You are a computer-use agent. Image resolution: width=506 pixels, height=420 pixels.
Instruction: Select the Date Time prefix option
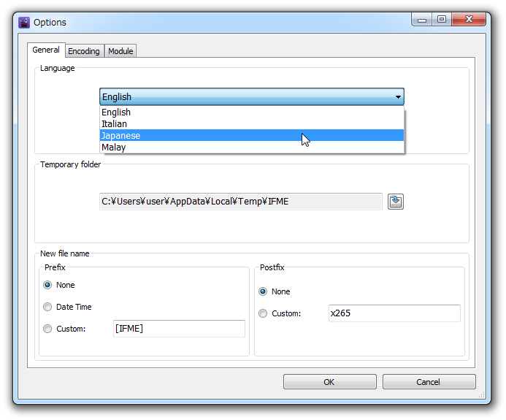(47, 307)
